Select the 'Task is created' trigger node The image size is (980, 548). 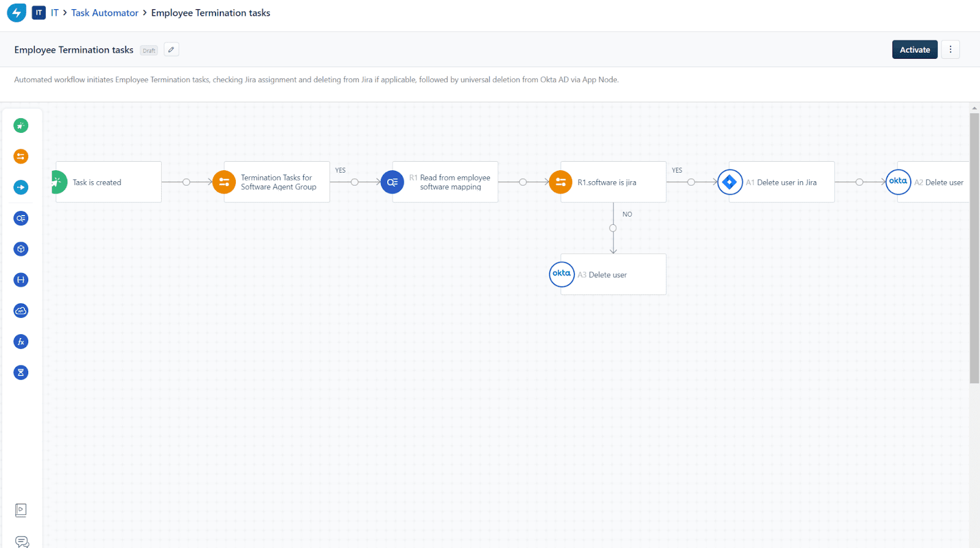coord(108,182)
